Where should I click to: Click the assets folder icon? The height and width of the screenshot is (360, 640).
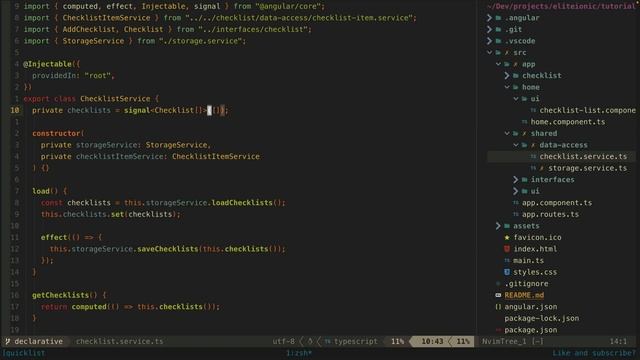coord(507,226)
